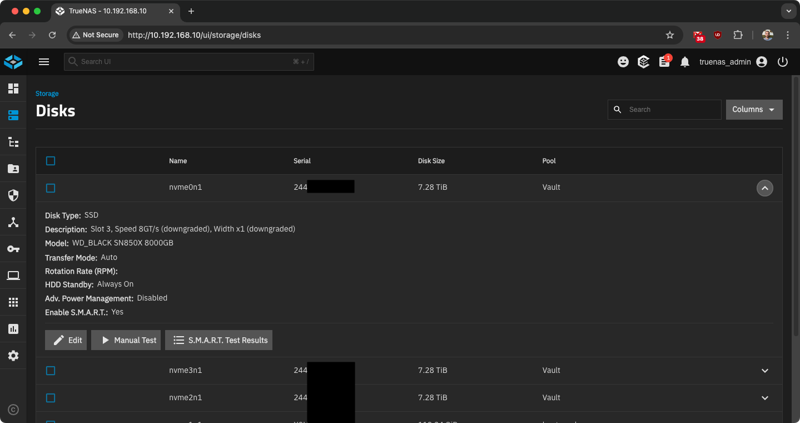Open the TrueCommand status icon

tap(643, 62)
